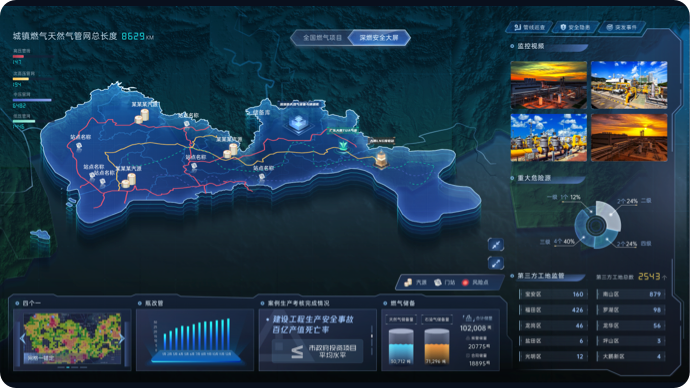This screenshot has width=690, height=388.
Task: Click the headquarters building marker on the map
Action: (298, 123)
